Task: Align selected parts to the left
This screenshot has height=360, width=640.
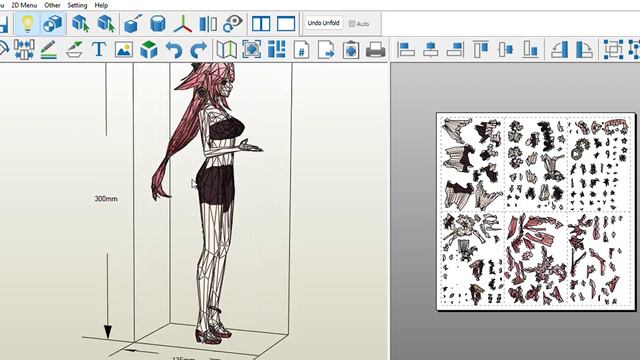Action: coord(406,50)
